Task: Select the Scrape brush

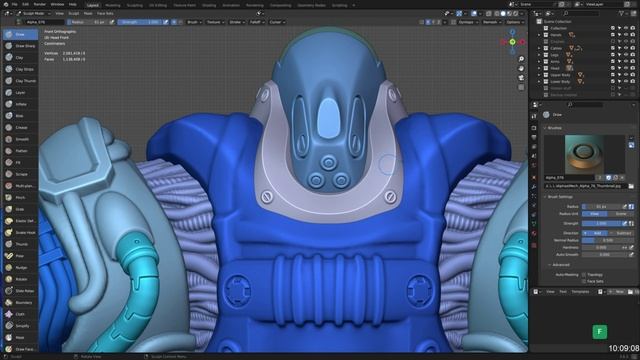Action: tap(20, 174)
